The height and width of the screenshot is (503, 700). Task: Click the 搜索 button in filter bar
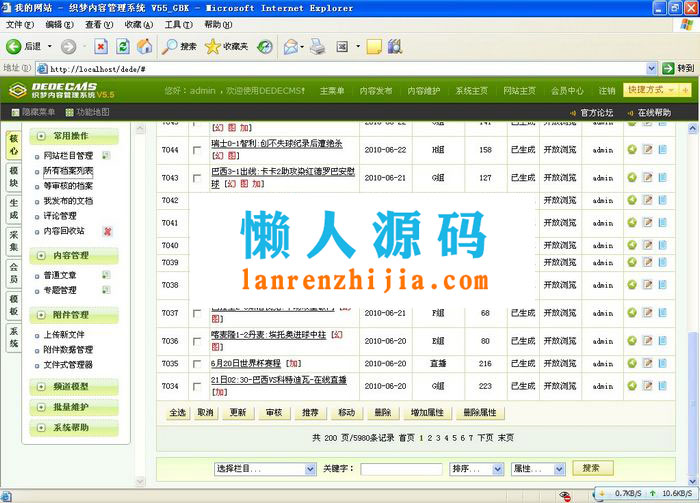(590, 468)
